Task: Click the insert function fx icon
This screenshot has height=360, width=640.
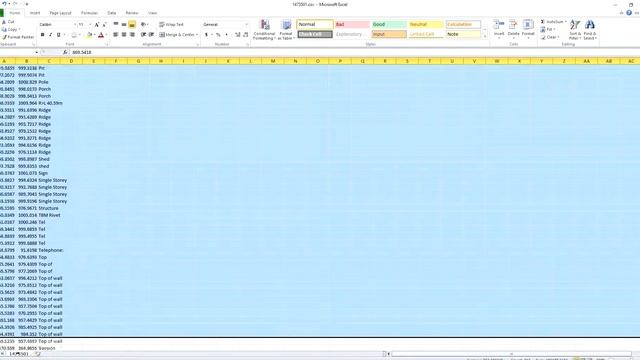Action: [65, 52]
